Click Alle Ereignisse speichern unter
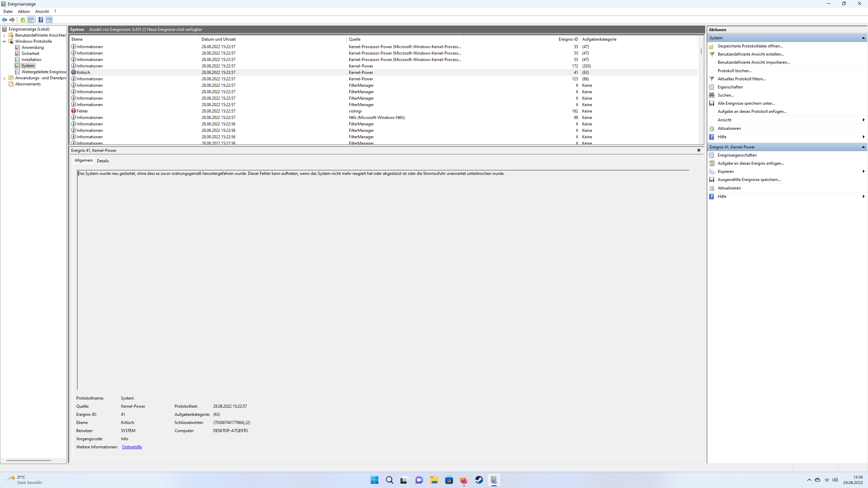Screen dimensions: 868x488 tap(746, 103)
